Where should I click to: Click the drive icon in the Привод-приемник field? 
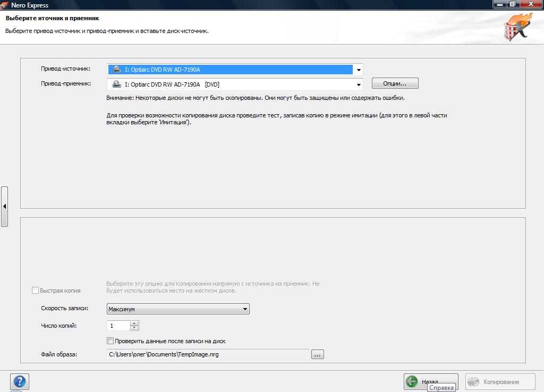(117, 84)
